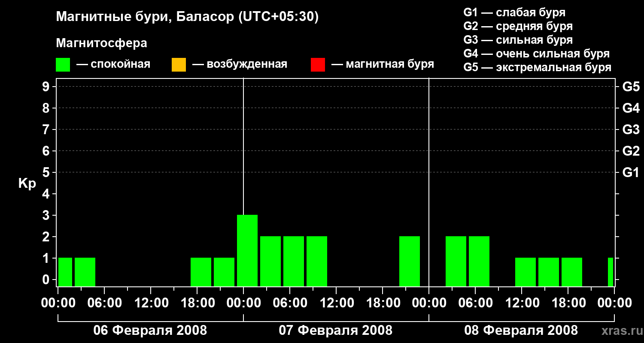Viewport: 644px width, 343px height.
Task: Select the 'G1 — слабая буря' legend line
Action: tap(514, 12)
